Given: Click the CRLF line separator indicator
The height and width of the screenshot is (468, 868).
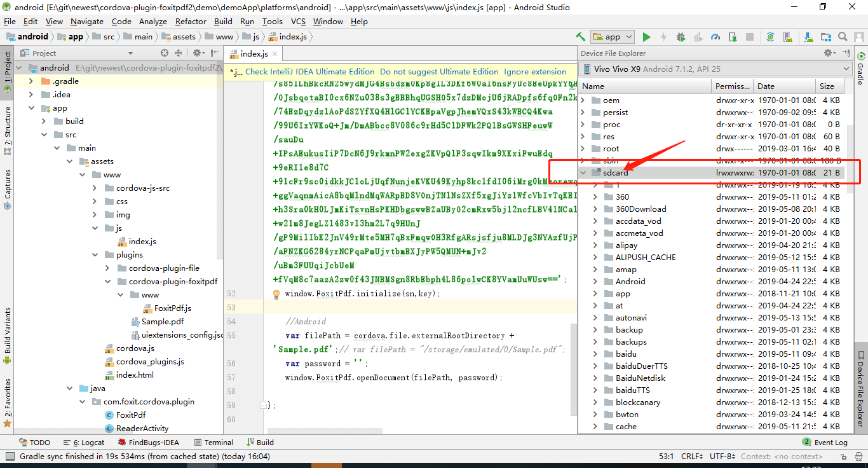Looking at the screenshot, I should [x=691, y=456].
